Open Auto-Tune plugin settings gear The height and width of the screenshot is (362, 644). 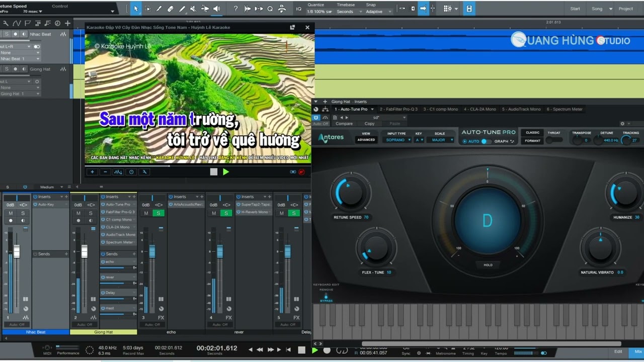[x=622, y=124]
